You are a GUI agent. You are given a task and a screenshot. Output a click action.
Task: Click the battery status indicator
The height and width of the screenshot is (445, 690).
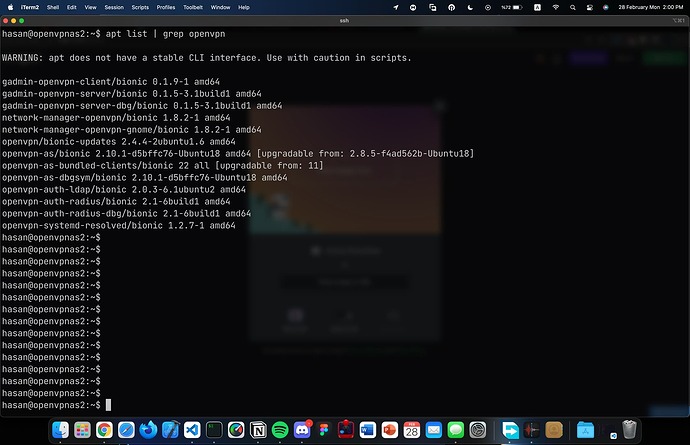click(512, 7)
